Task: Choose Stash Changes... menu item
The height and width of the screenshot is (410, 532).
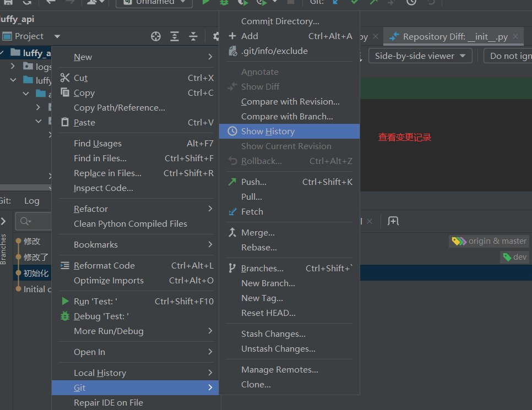Action: (290, 334)
